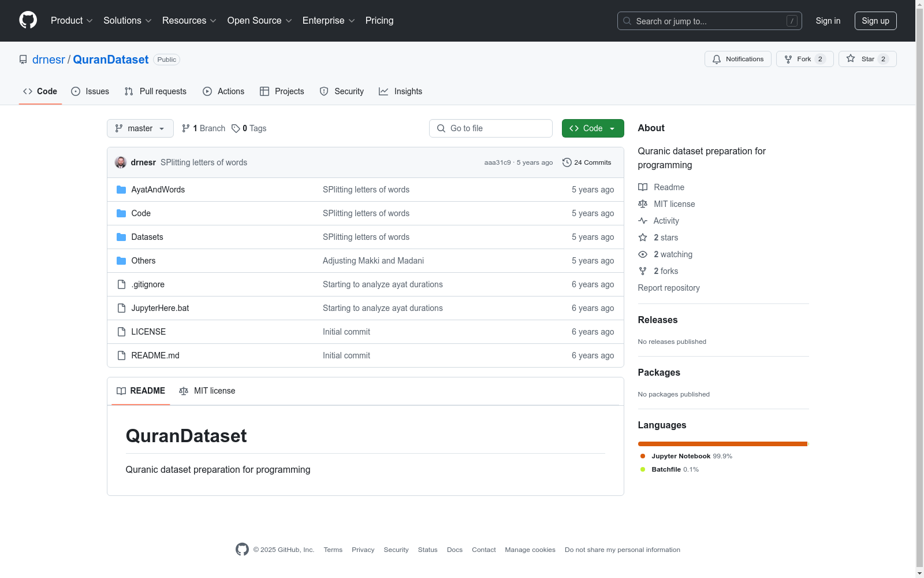Click the .gitignore file icon
Image resolution: width=924 pixels, height=578 pixels.
(x=121, y=284)
